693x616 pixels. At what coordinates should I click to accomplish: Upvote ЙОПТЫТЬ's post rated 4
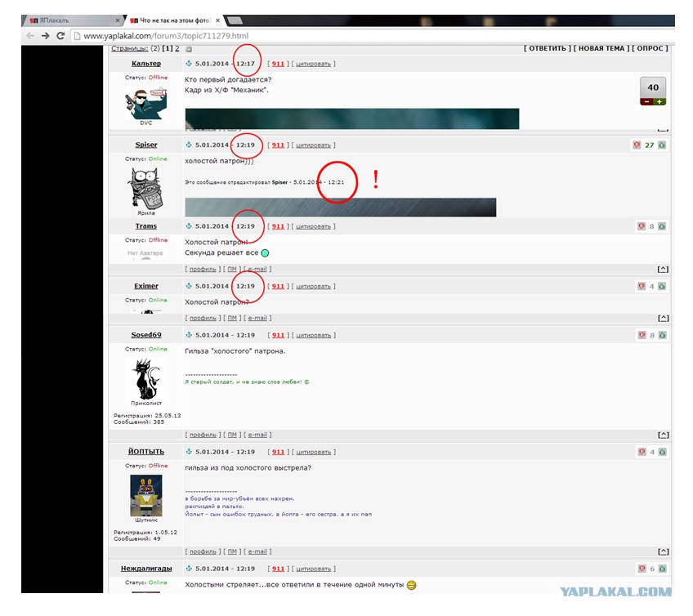pos(662,452)
